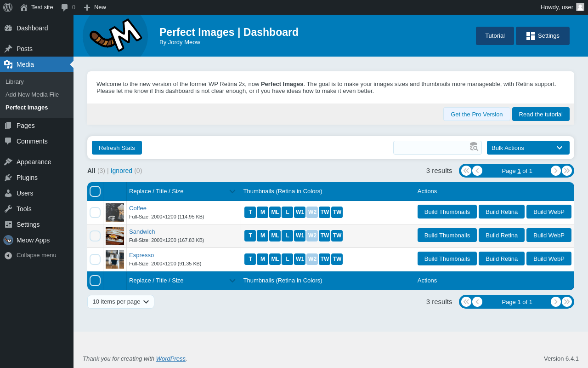Check select-all box in table header

coord(95,191)
